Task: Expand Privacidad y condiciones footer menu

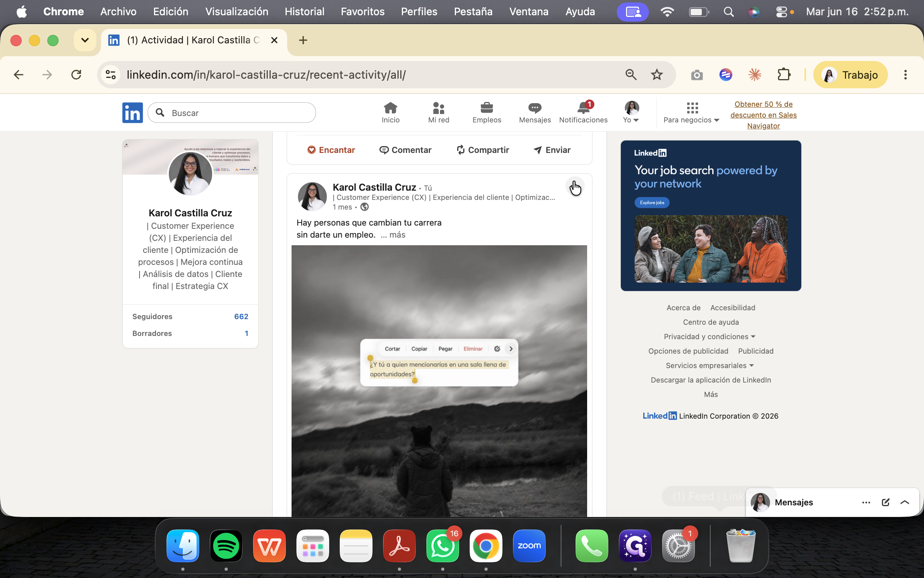Action: [x=709, y=336]
